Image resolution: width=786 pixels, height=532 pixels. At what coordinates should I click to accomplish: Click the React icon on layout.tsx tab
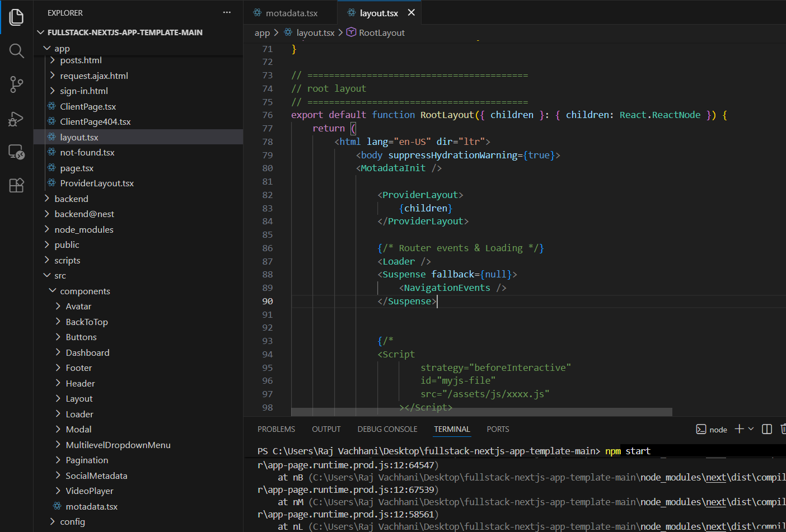point(352,12)
